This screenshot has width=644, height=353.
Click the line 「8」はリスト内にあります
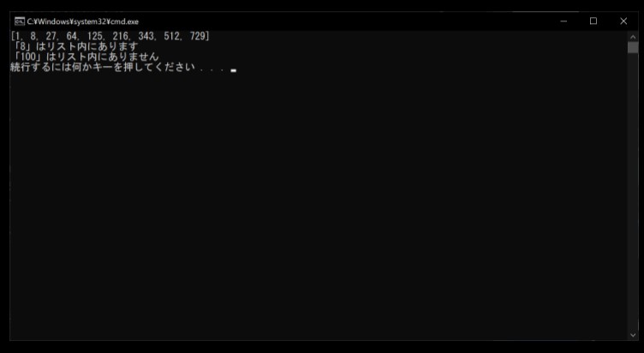(75, 46)
